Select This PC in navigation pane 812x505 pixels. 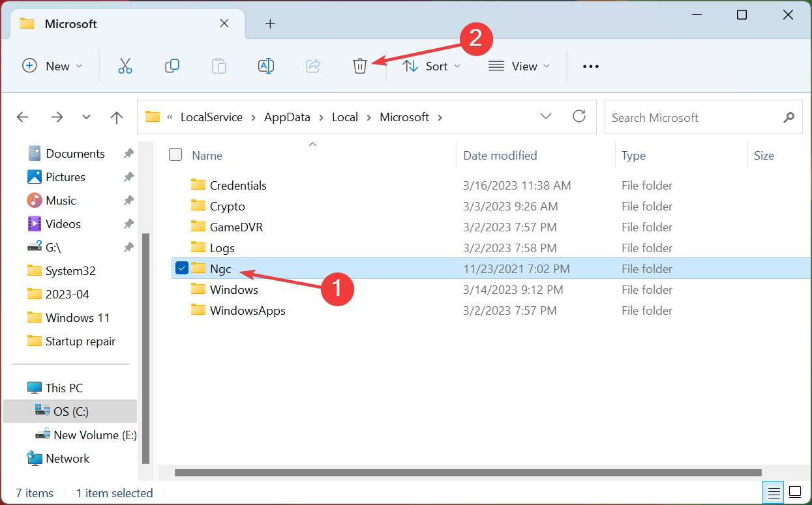[64, 388]
